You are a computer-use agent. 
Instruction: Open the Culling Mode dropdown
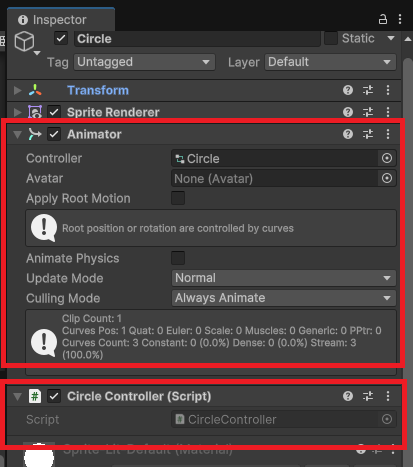pos(284,298)
